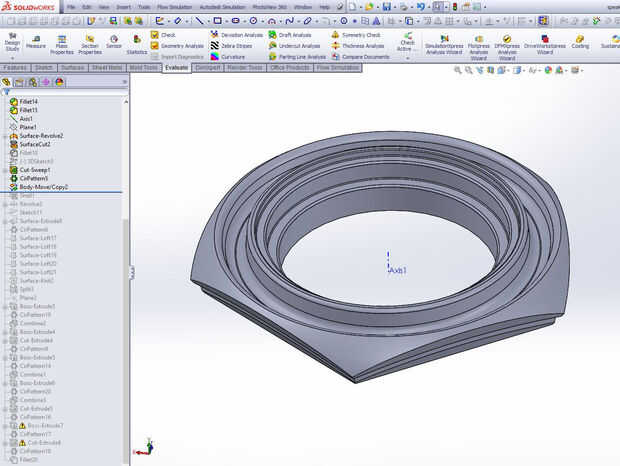
Task: Switch to the Features tab
Action: coord(15,68)
